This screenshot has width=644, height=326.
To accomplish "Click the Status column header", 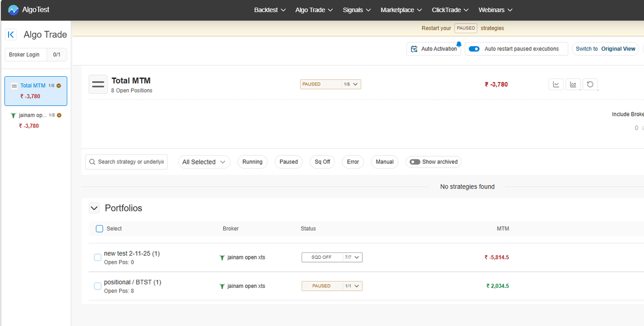I will [308, 229].
